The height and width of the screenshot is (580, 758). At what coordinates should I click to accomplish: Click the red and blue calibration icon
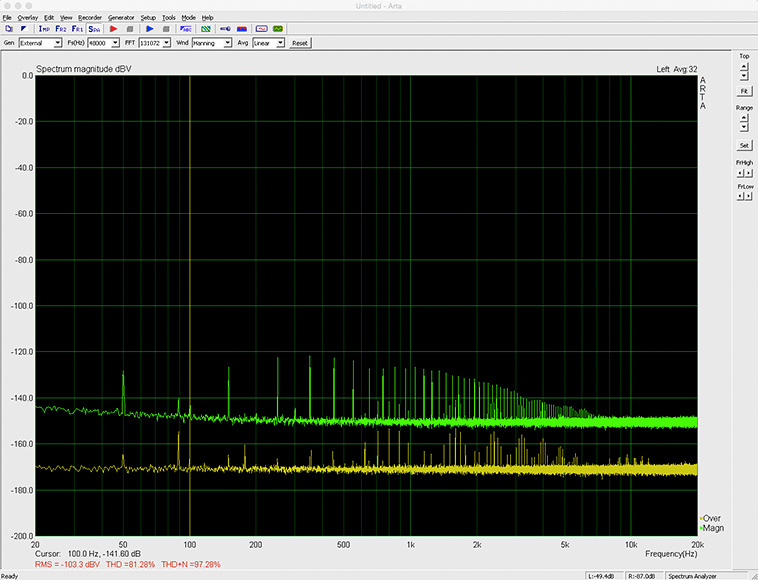(242, 29)
